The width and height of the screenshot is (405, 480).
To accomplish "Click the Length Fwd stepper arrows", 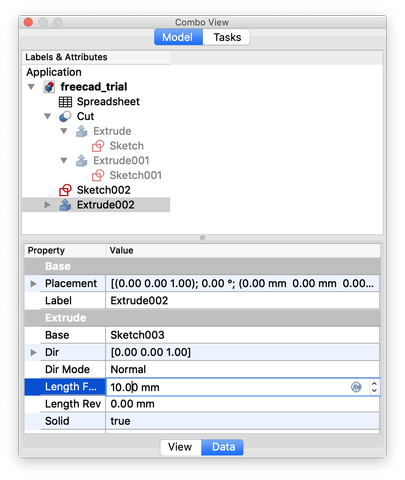I will click(x=374, y=387).
